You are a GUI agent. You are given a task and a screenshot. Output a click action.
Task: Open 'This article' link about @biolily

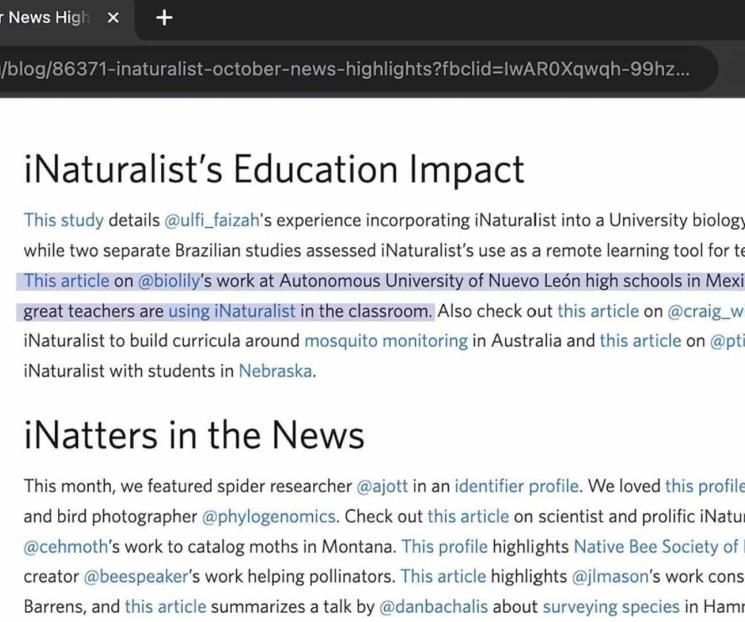(x=67, y=281)
